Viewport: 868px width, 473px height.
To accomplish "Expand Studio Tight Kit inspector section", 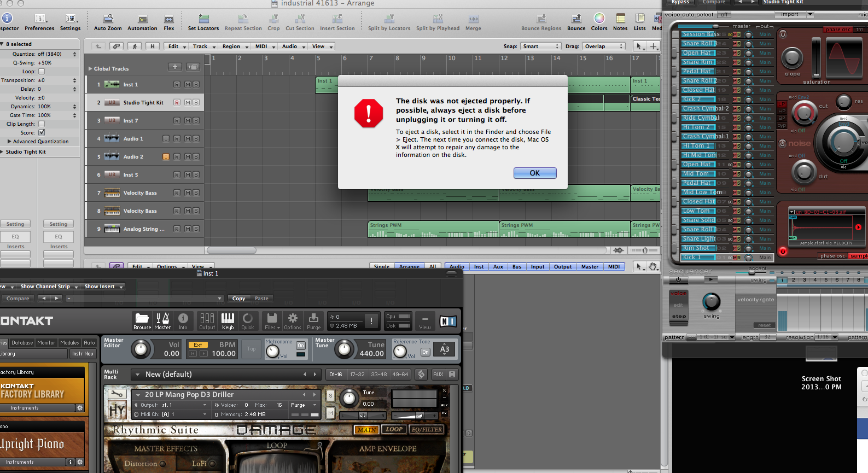I will pyautogui.click(x=2, y=152).
